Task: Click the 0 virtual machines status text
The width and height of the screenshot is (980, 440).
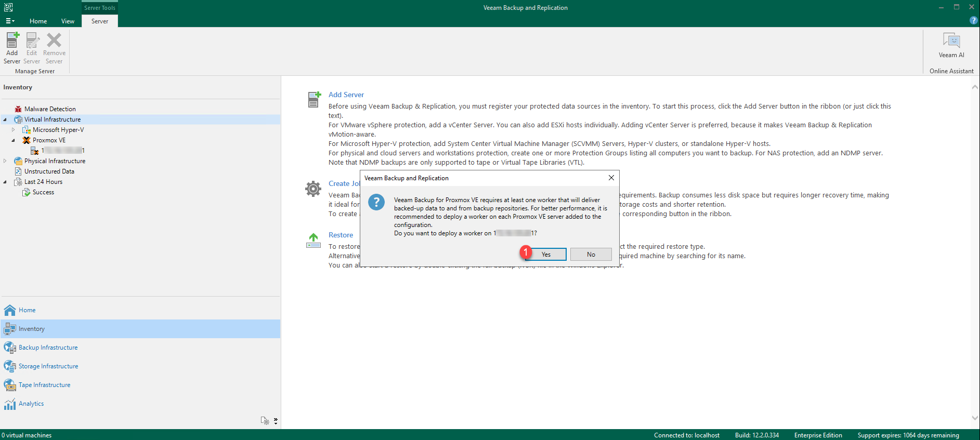Action: pos(27,435)
